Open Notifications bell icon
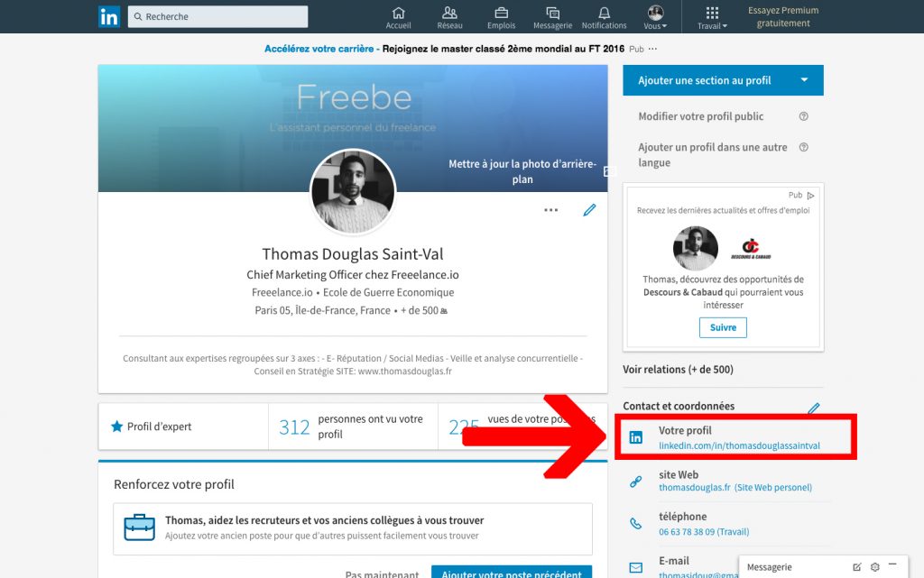This screenshot has width=924, height=578. click(x=604, y=18)
